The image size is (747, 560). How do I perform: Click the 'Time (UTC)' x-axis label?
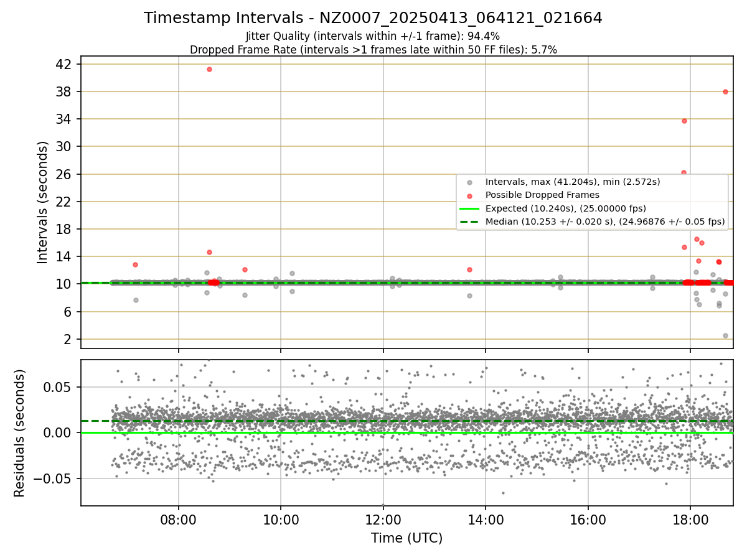tap(406, 538)
